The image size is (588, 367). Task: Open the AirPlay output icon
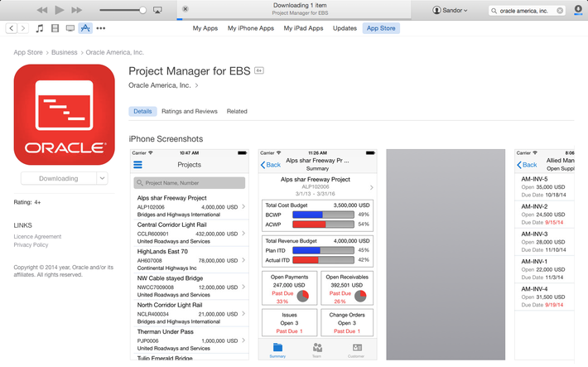coord(158,10)
